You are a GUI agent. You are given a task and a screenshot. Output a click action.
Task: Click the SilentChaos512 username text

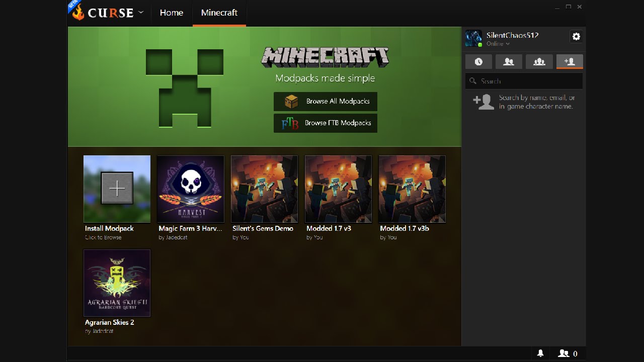pyautogui.click(x=512, y=35)
